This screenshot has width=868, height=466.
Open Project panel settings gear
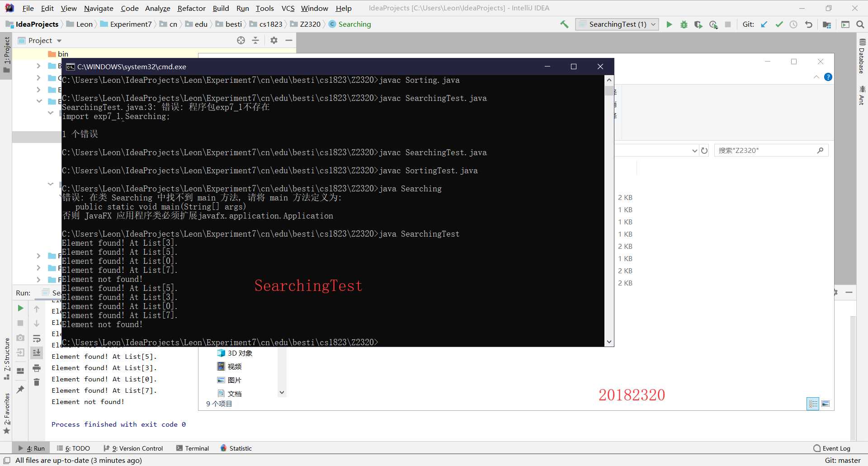coord(274,40)
